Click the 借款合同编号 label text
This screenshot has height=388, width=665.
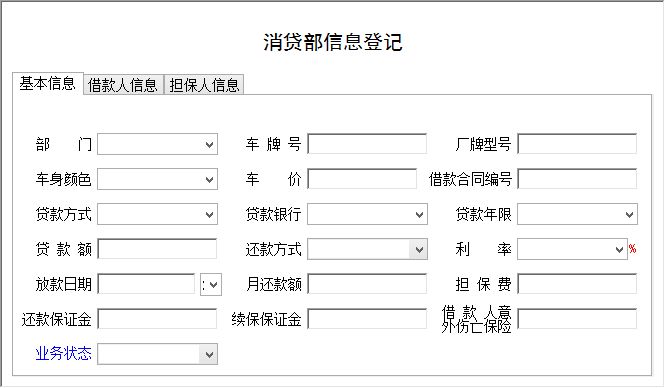(x=470, y=179)
